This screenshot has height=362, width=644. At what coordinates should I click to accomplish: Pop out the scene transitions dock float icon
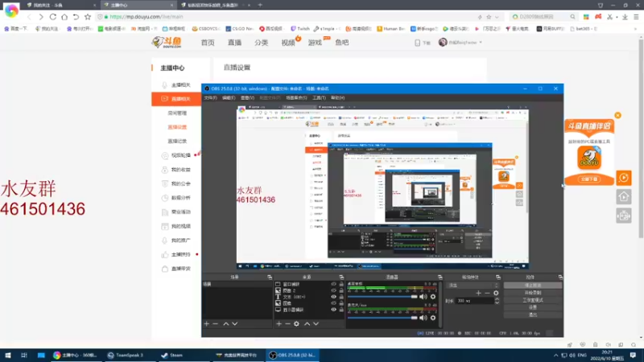tap(497, 278)
